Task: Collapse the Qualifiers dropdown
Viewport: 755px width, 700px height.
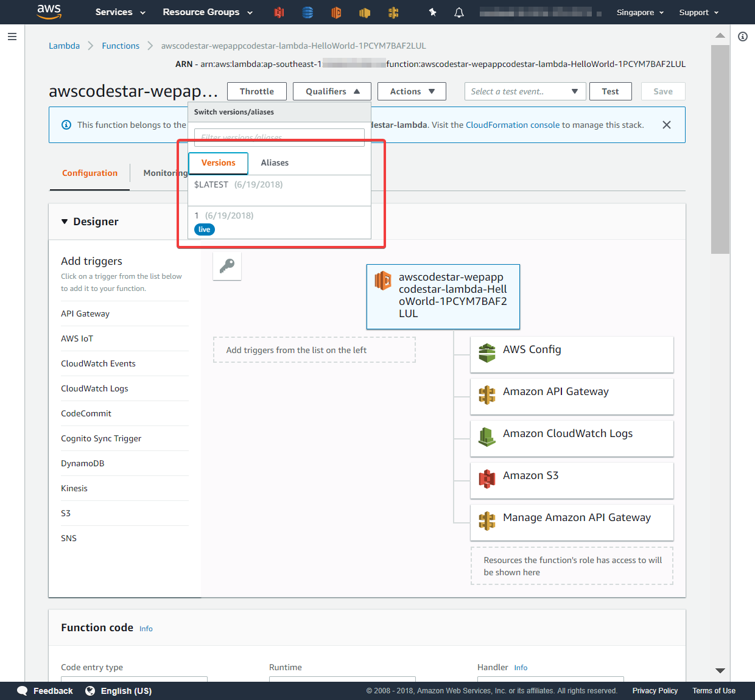Action: pyautogui.click(x=332, y=91)
